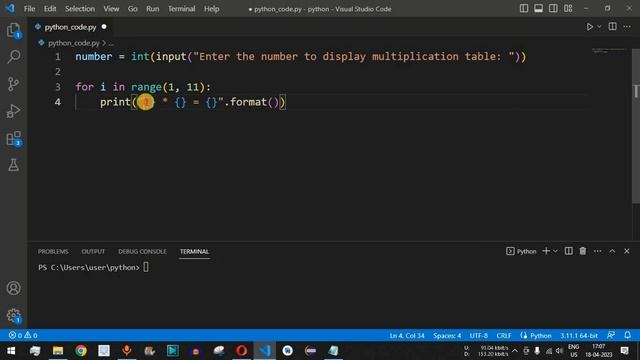Open the Accounts menu icon
640x360 pixels.
tap(13, 288)
